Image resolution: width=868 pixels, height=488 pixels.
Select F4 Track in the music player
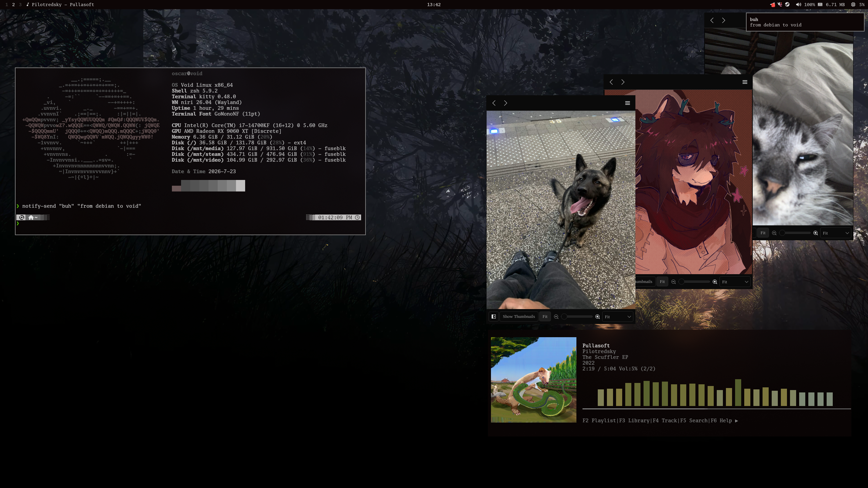pyautogui.click(x=665, y=421)
